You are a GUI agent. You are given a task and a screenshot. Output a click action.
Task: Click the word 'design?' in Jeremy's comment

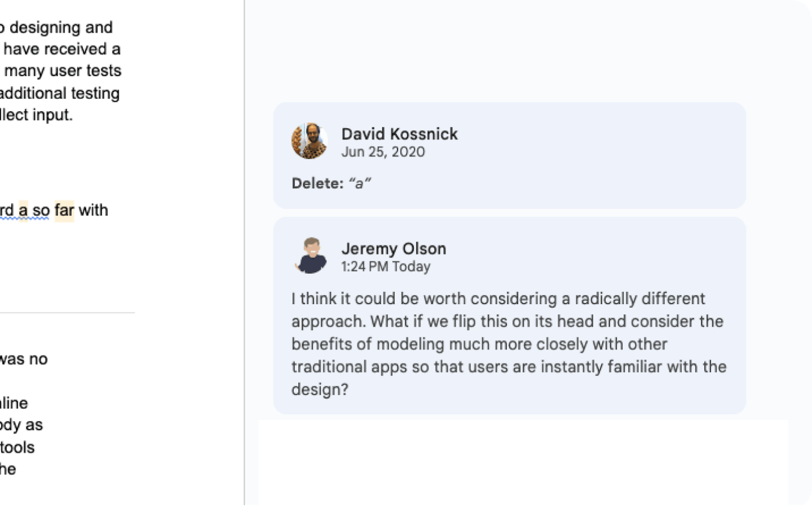[x=320, y=389]
